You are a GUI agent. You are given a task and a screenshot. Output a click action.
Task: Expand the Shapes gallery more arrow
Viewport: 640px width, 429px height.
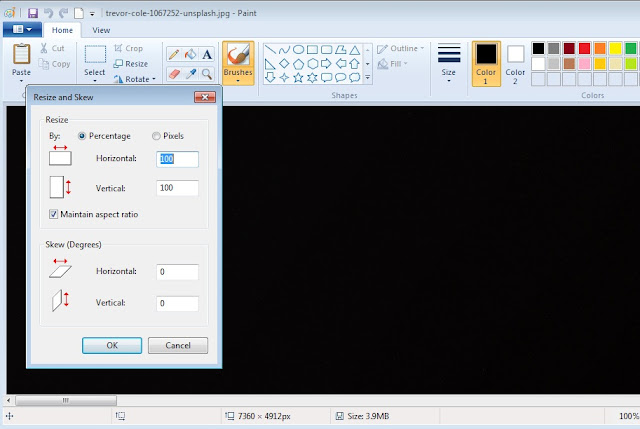[x=368, y=77]
